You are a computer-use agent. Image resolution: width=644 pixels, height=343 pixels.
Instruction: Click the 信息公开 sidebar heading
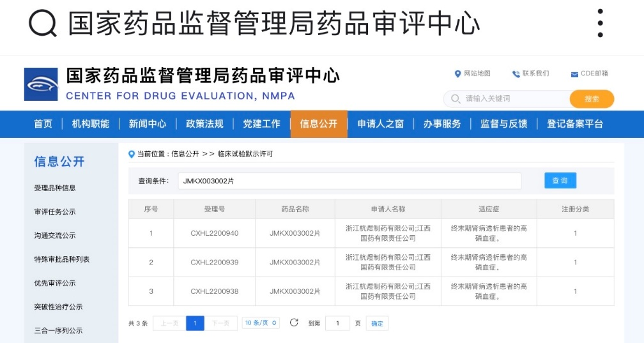59,162
